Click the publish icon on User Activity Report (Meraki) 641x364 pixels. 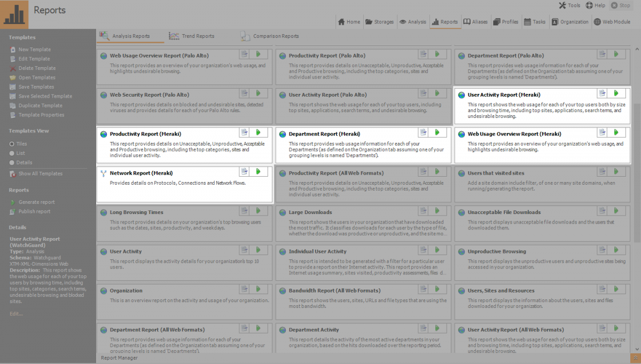(x=603, y=92)
